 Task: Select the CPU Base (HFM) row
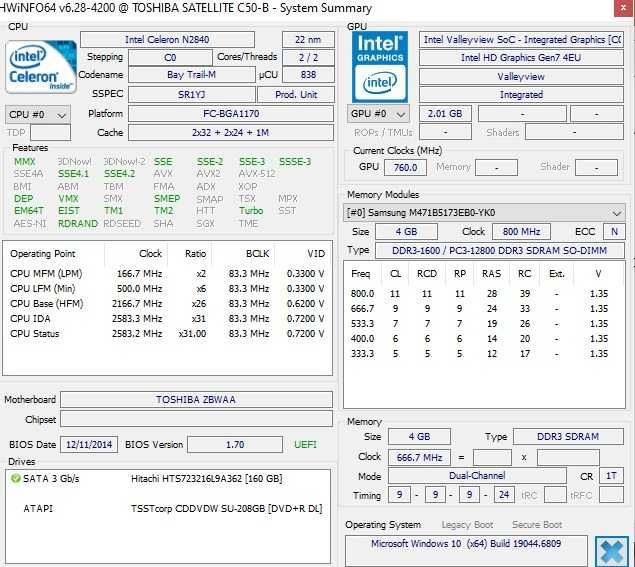coord(167,304)
